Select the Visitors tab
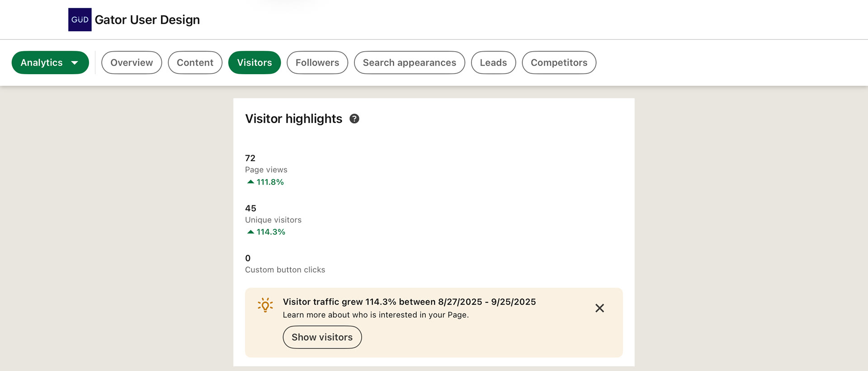This screenshot has height=371, width=868. 255,62
